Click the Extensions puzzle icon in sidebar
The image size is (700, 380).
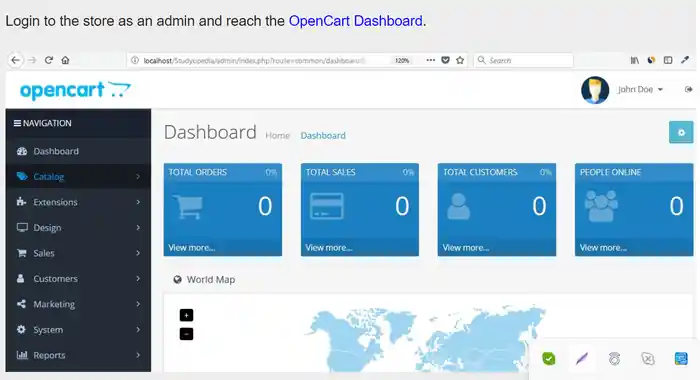(x=21, y=202)
